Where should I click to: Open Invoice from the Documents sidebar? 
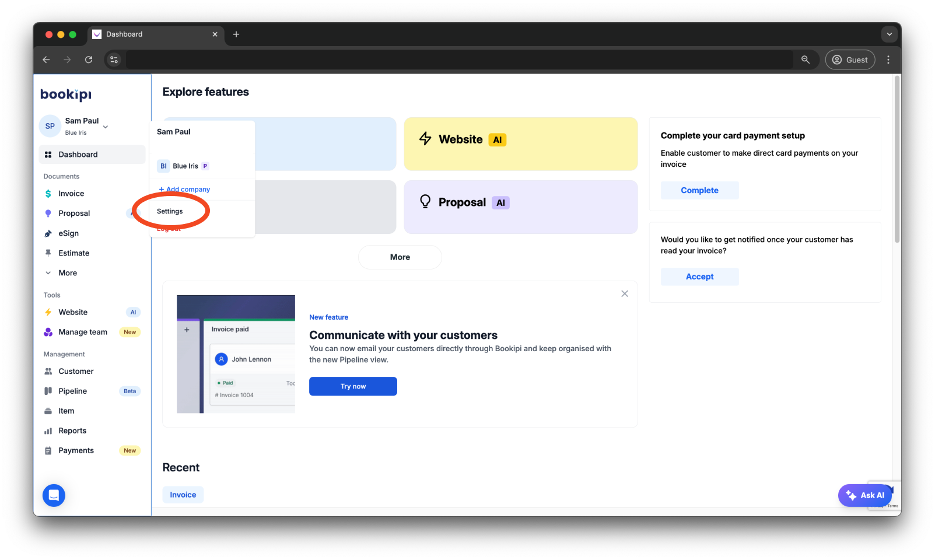(x=71, y=193)
